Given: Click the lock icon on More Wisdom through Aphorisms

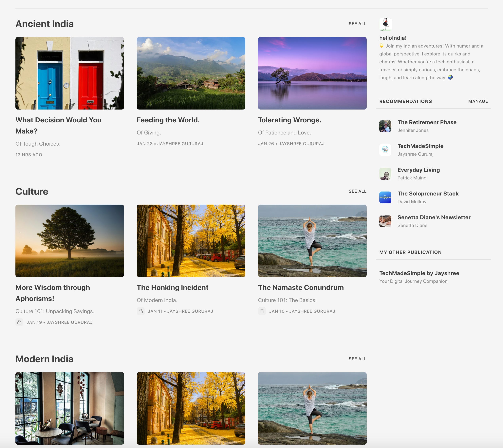Looking at the screenshot, I should point(19,322).
